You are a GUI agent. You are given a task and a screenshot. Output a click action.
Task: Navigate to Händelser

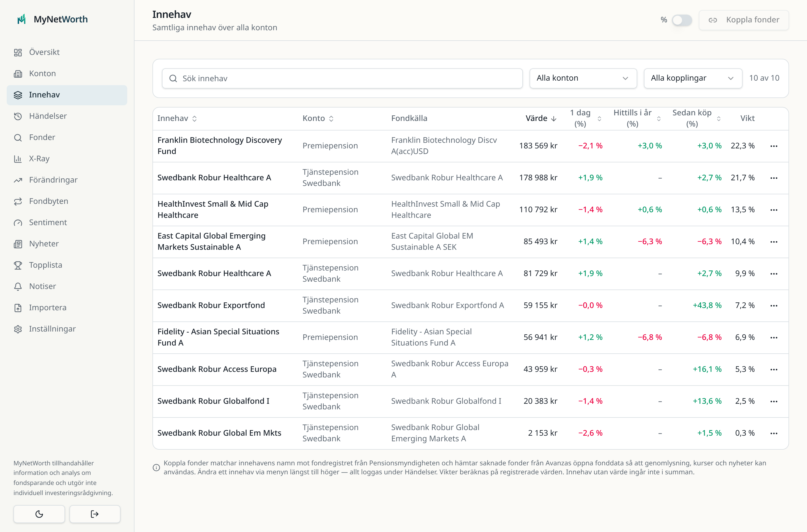click(67, 116)
